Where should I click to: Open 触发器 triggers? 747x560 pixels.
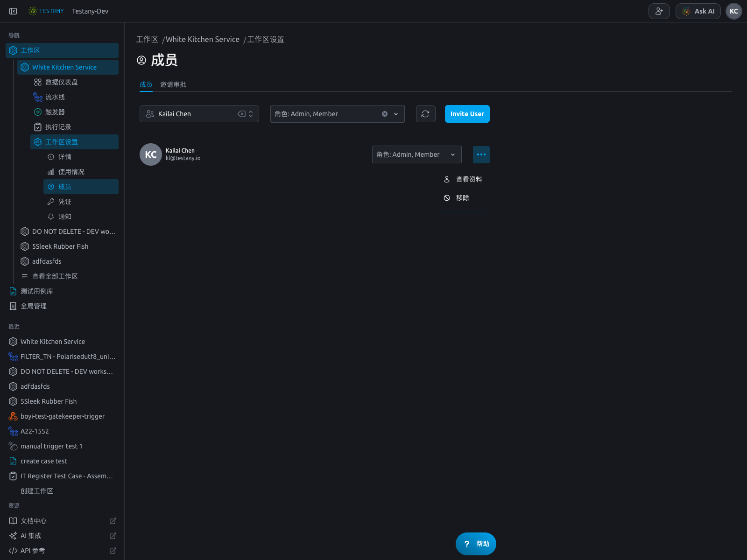tap(74, 112)
